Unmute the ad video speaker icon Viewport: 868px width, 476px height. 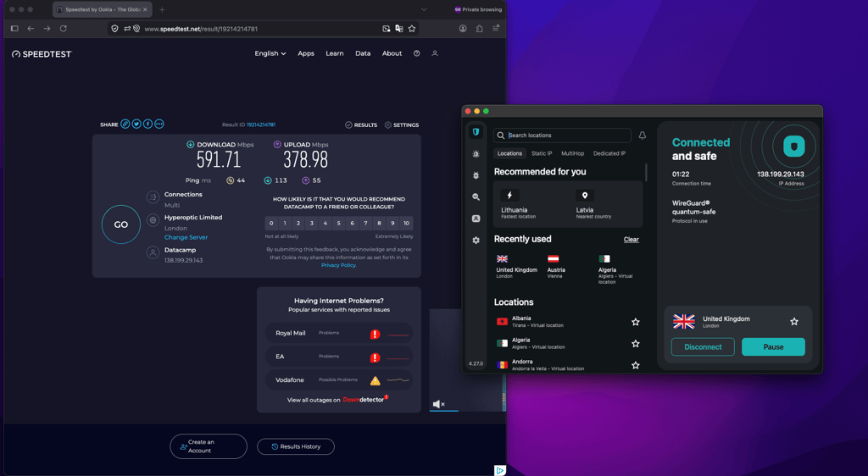438,404
